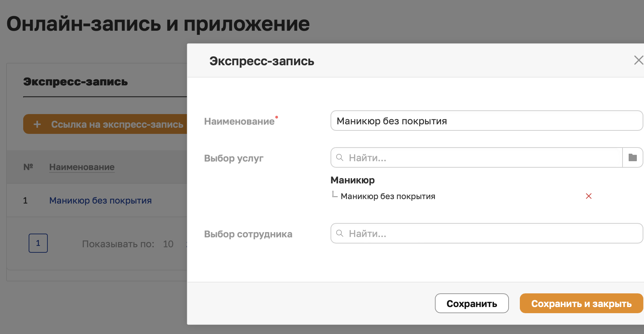The width and height of the screenshot is (644, 334).
Task: Click the Наименование input field
Action: (x=487, y=121)
